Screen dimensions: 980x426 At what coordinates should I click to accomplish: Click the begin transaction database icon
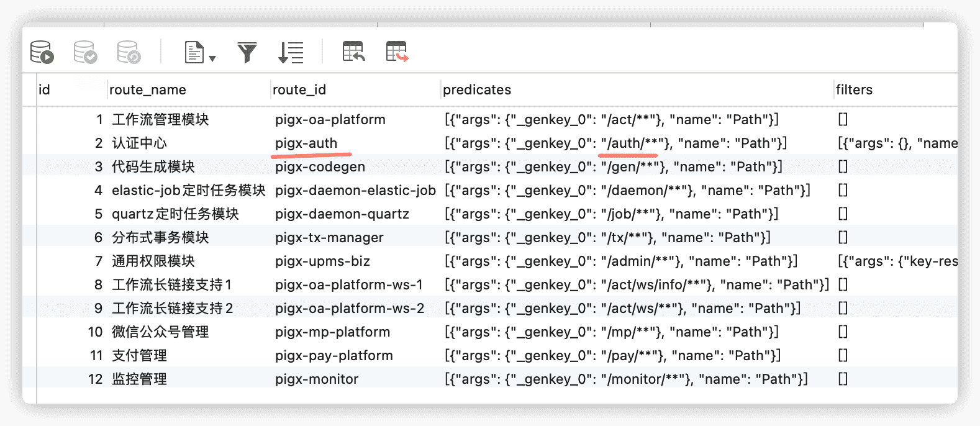coord(42,52)
